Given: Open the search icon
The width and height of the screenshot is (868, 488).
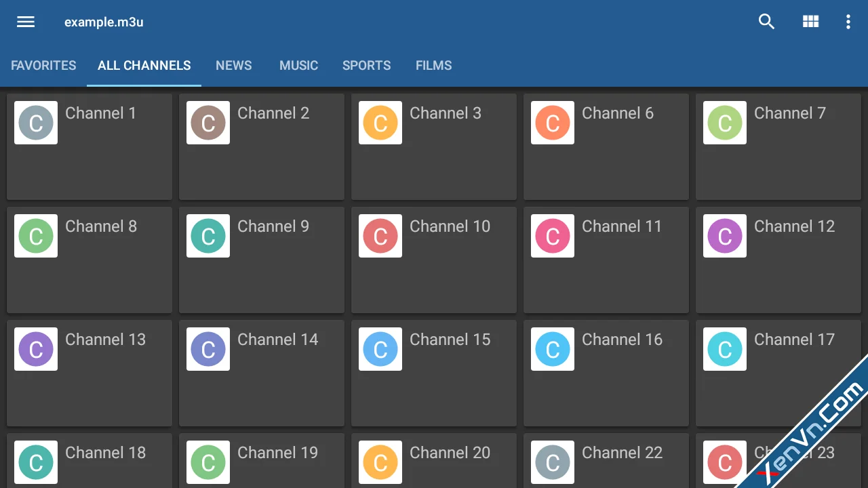Looking at the screenshot, I should point(766,22).
